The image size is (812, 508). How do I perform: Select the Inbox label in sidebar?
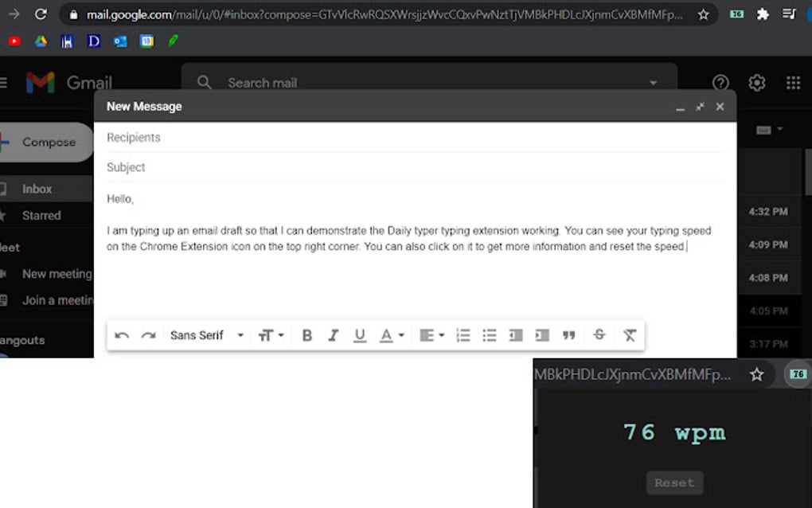click(36, 189)
